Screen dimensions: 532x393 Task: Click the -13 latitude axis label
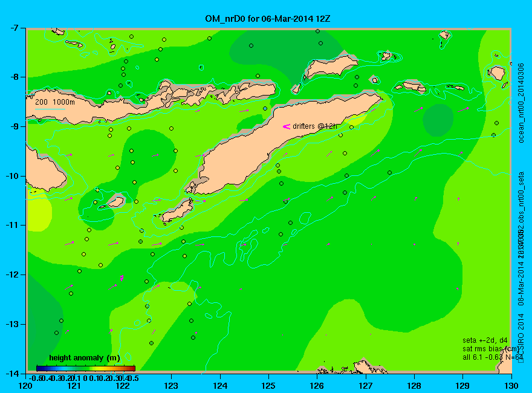13,324
